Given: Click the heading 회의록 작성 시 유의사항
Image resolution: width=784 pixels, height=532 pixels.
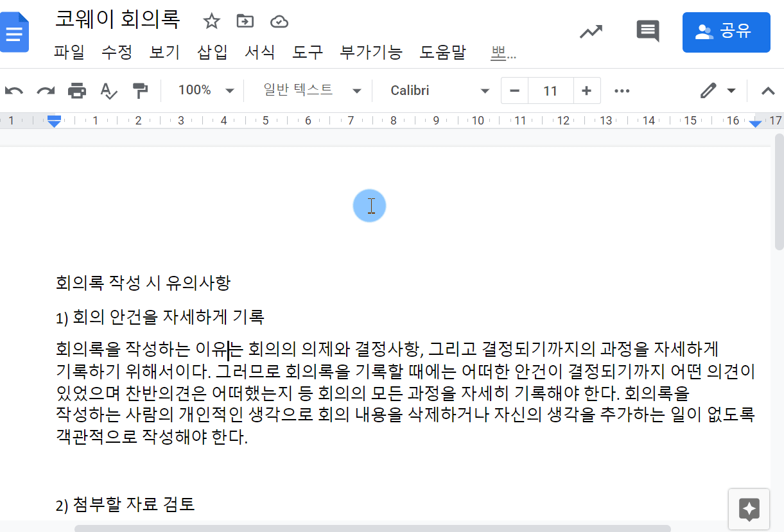Looking at the screenshot, I should pyautogui.click(x=143, y=282).
